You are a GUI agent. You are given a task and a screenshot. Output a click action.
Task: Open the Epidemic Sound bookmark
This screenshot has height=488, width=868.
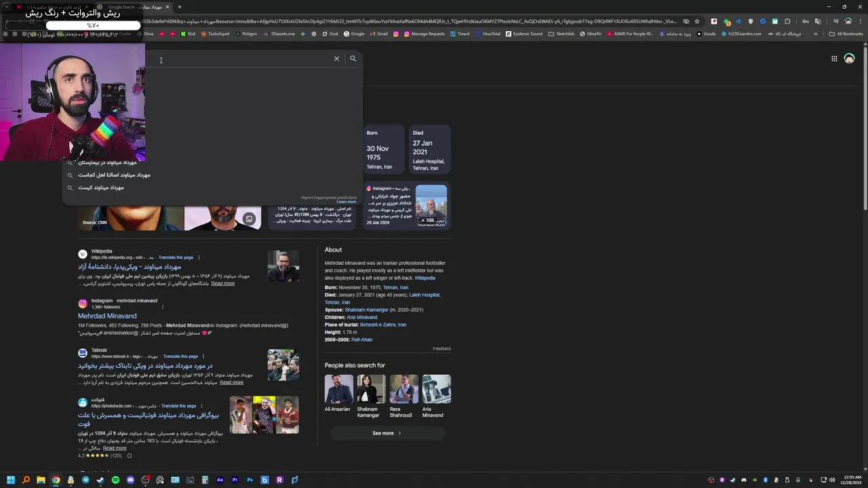click(524, 33)
